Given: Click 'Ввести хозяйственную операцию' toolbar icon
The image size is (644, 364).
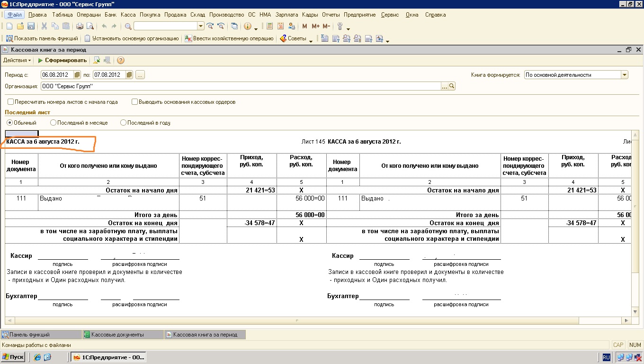Looking at the screenshot, I should click(x=229, y=38).
